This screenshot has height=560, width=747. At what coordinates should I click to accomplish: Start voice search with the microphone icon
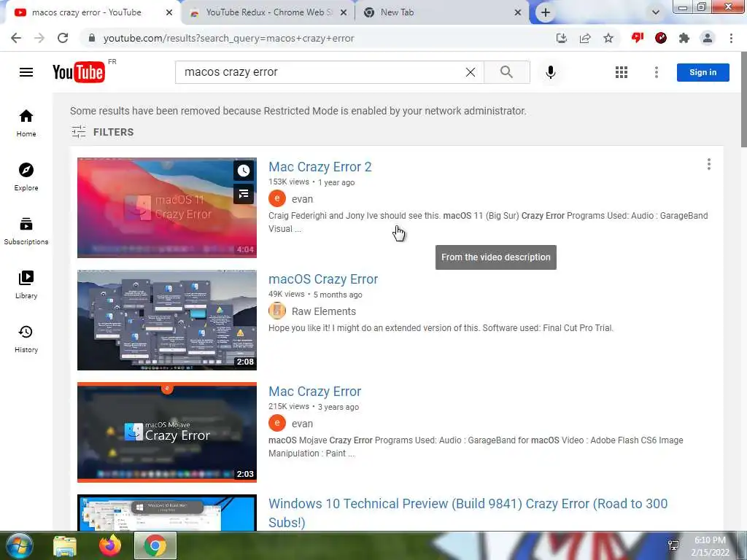click(x=550, y=72)
